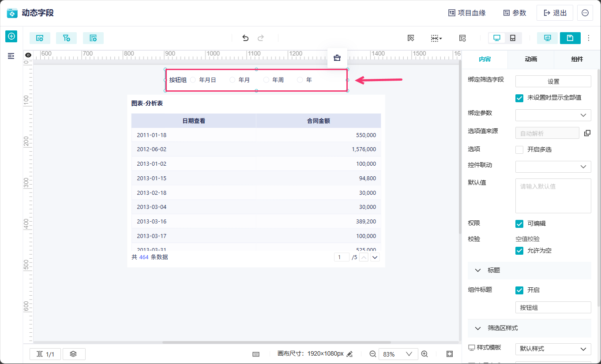This screenshot has width=601, height=364.
Task: Open the vertical three-dot toolbar menu
Action: point(589,38)
